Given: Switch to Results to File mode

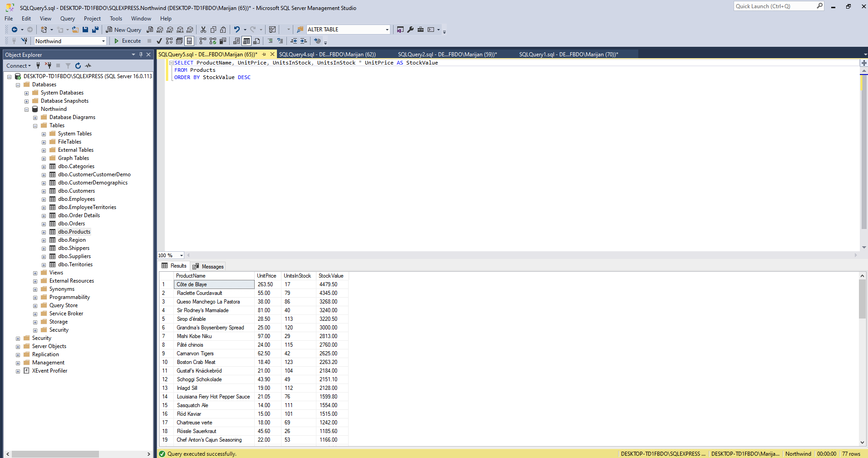Looking at the screenshot, I should point(256,41).
